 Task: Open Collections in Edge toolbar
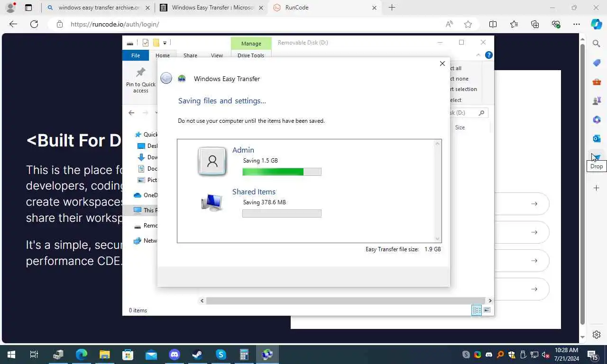[535, 24]
